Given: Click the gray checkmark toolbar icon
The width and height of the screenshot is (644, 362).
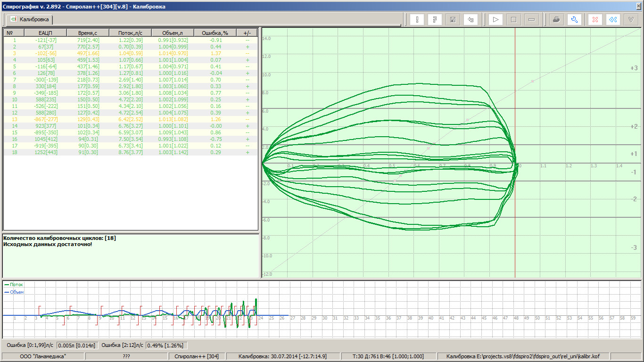Looking at the screenshot, I should pyautogui.click(x=631, y=20).
